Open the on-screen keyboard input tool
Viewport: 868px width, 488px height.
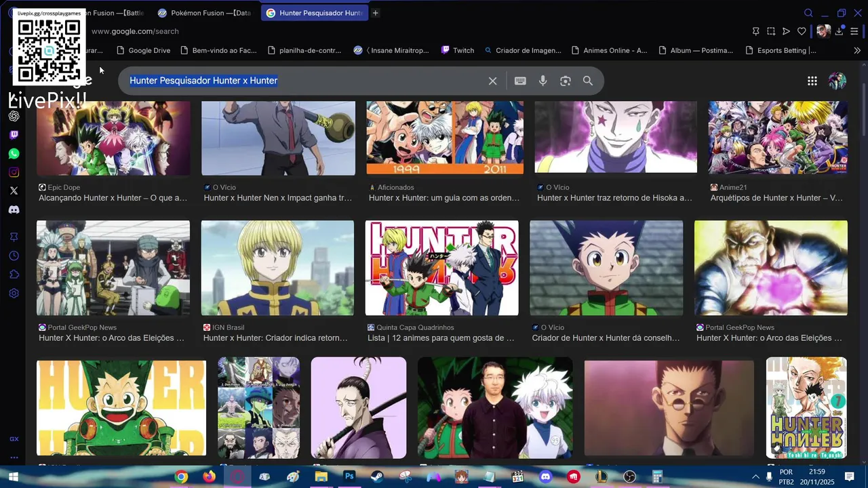(x=520, y=81)
